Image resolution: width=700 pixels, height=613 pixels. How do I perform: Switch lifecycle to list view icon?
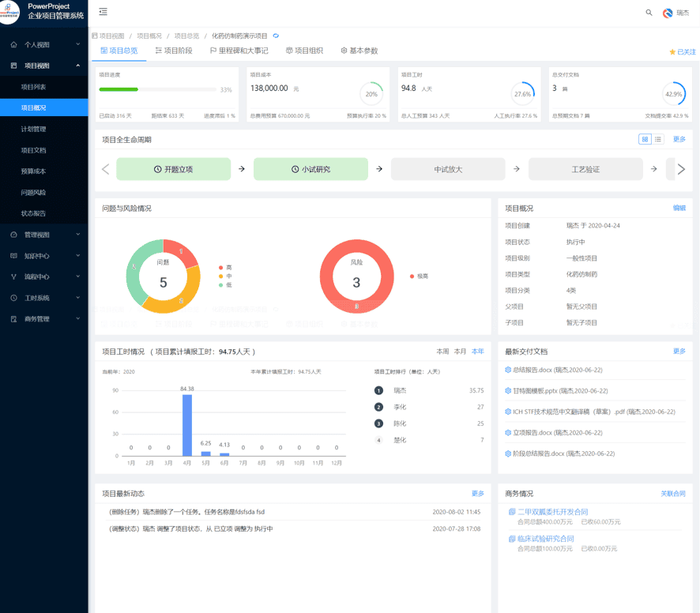[x=658, y=139]
